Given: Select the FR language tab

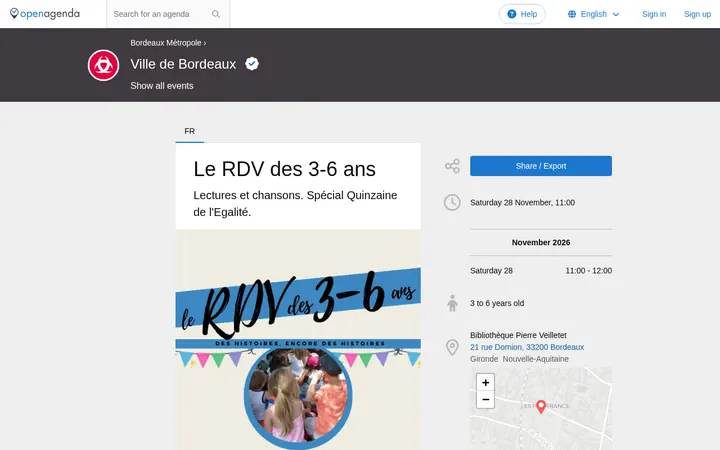Looking at the screenshot, I should (190, 131).
